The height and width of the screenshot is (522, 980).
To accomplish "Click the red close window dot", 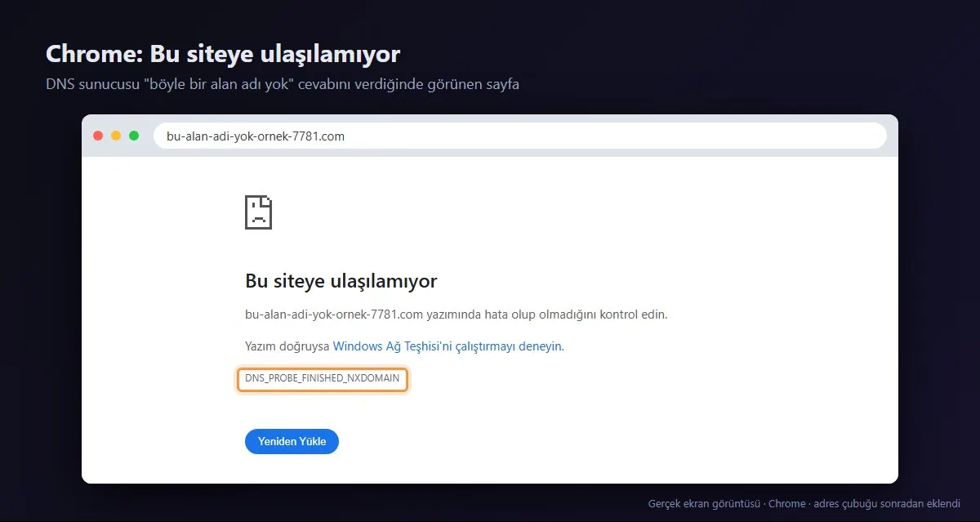I will pos(98,136).
